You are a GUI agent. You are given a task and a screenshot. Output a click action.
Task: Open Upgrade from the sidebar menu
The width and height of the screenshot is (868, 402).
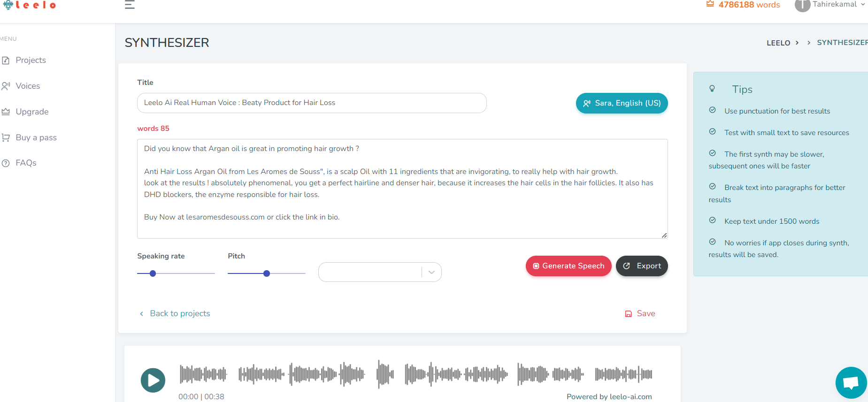32,112
